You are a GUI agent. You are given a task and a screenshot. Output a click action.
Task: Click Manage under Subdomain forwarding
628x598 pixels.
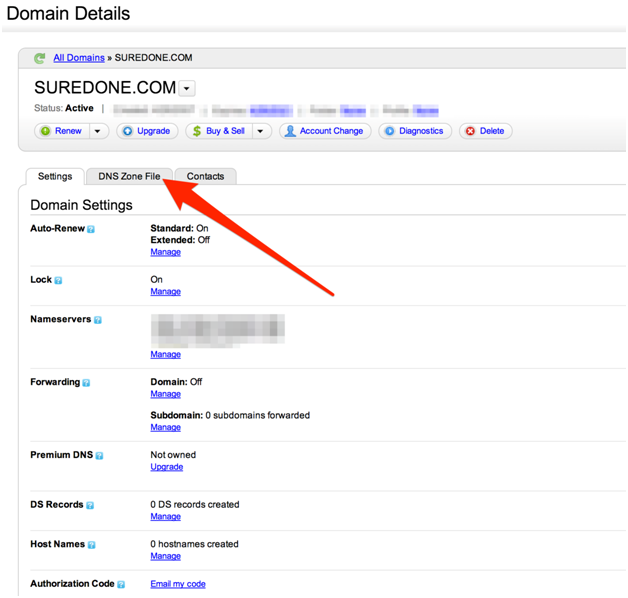click(165, 427)
